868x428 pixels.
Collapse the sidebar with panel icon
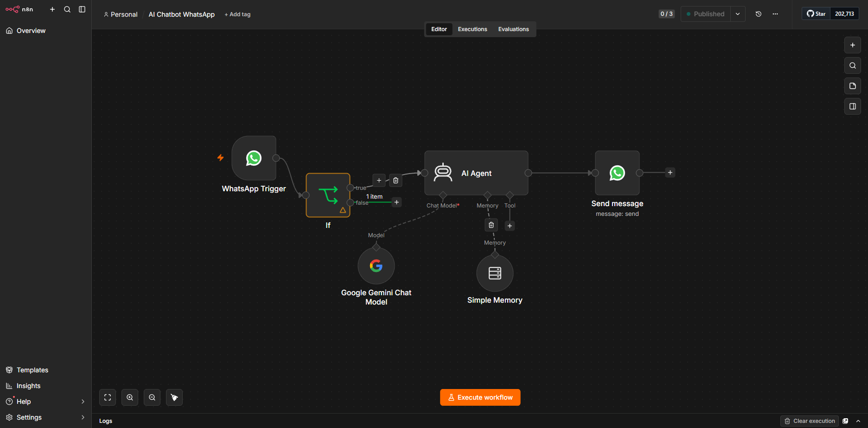coord(82,9)
